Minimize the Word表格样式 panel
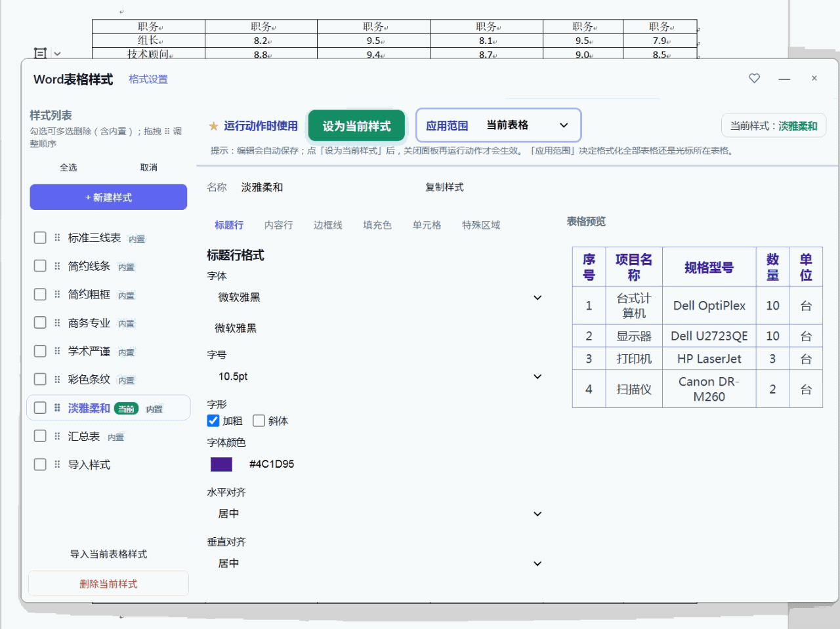 784,79
